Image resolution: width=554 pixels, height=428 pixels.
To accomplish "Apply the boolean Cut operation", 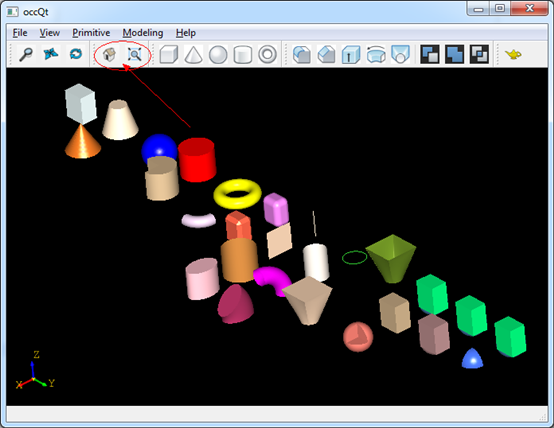I will (430, 54).
